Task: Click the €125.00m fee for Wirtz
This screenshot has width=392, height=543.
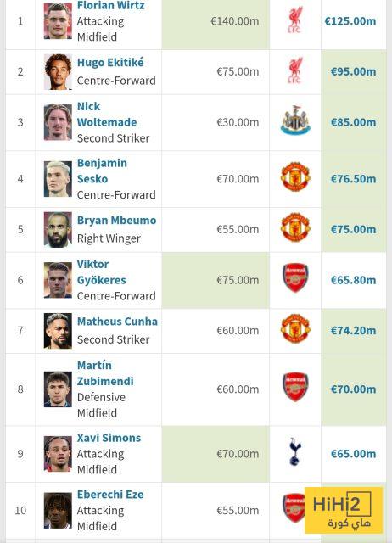Action: click(350, 21)
